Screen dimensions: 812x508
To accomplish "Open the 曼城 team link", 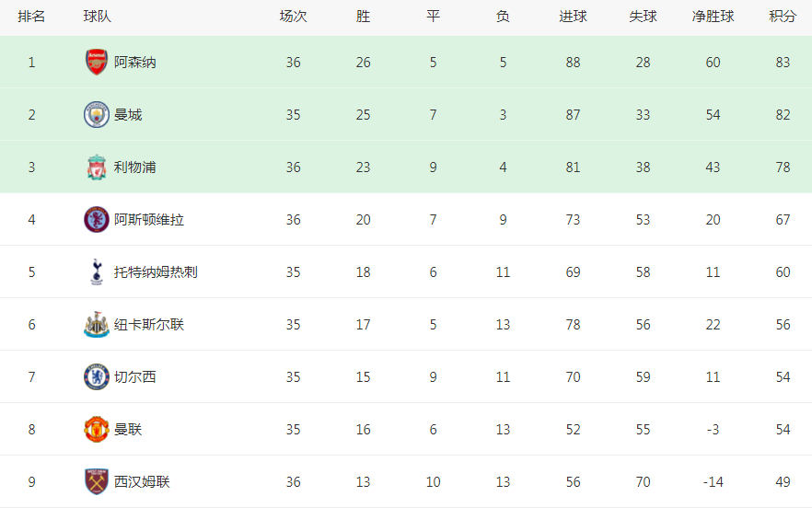I will (128, 114).
